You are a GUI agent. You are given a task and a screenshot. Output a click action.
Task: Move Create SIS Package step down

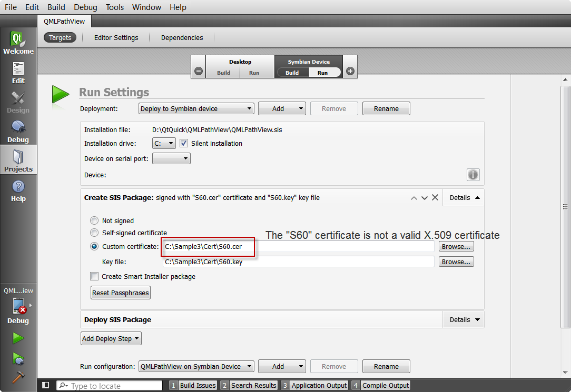click(x=424, y=198)
